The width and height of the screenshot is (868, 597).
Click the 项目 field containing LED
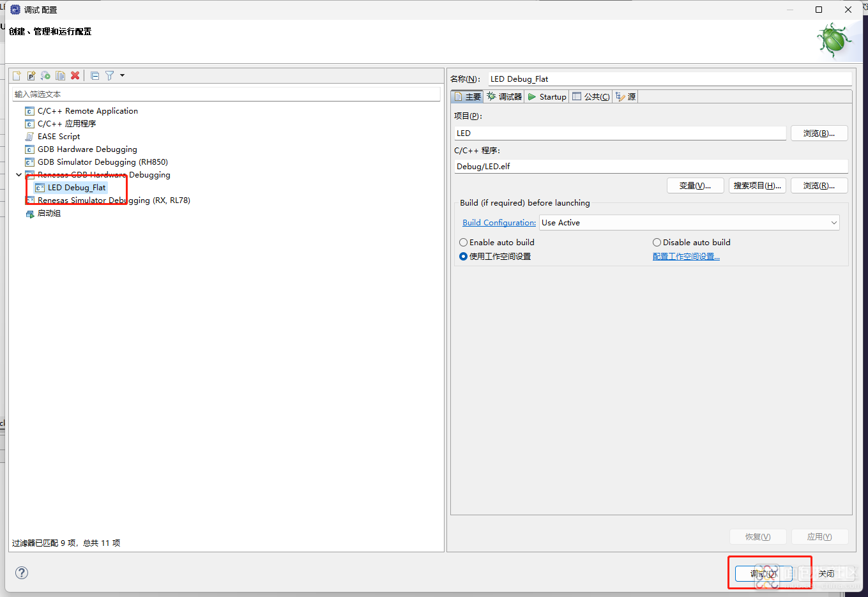click(620, 133)
